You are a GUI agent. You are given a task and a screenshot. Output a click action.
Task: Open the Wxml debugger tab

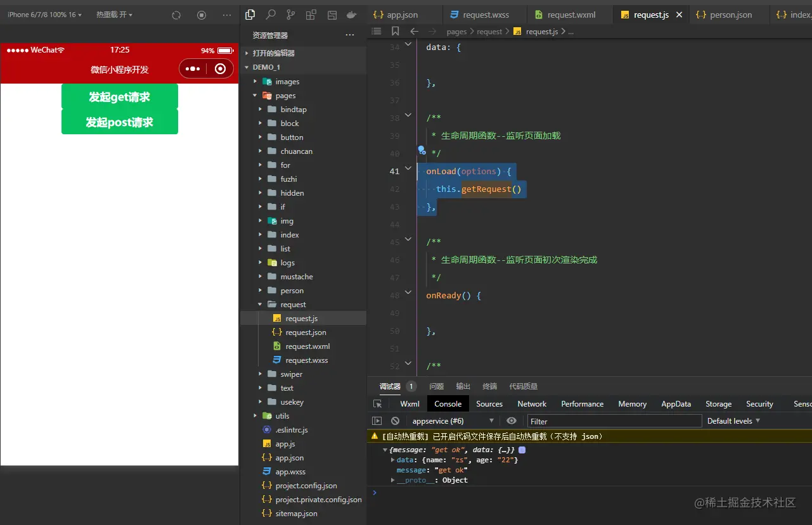(409, 403)
